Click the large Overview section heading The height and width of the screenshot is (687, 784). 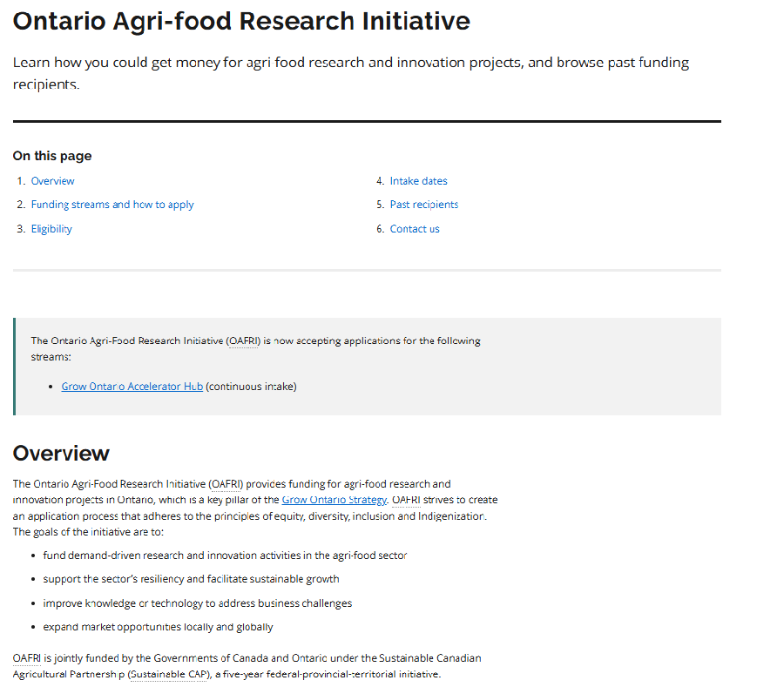(61, 453)
